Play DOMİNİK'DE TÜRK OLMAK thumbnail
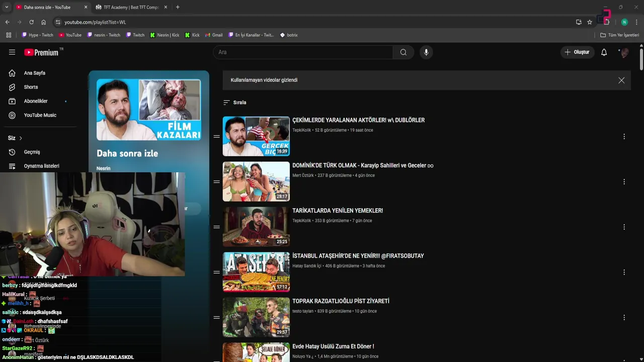644x362 pixels. [x=256, y=182]
